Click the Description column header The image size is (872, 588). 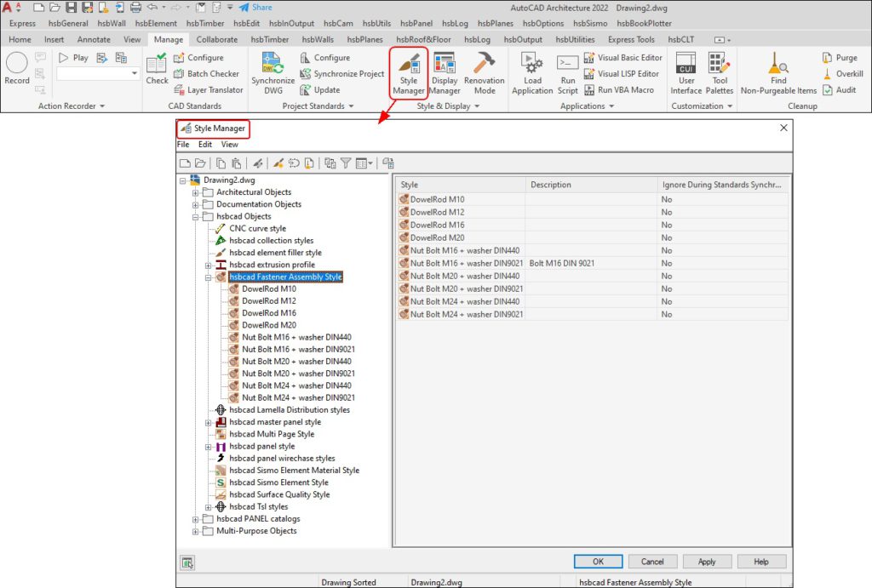coord(591,185)
